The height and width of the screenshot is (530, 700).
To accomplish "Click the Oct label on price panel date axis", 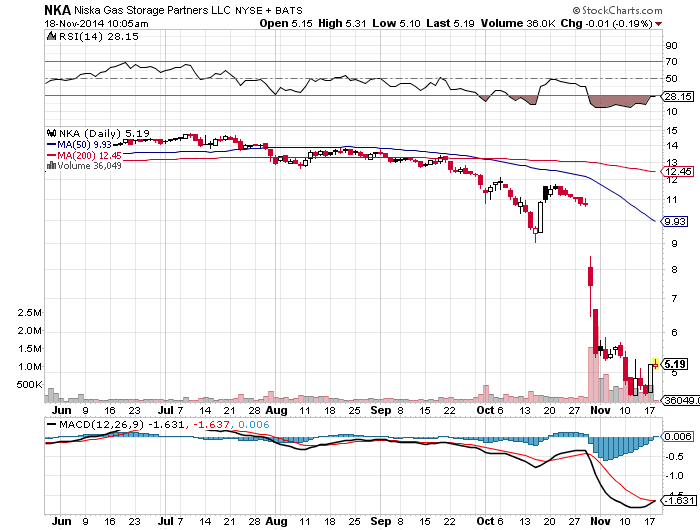I will 485,410.
